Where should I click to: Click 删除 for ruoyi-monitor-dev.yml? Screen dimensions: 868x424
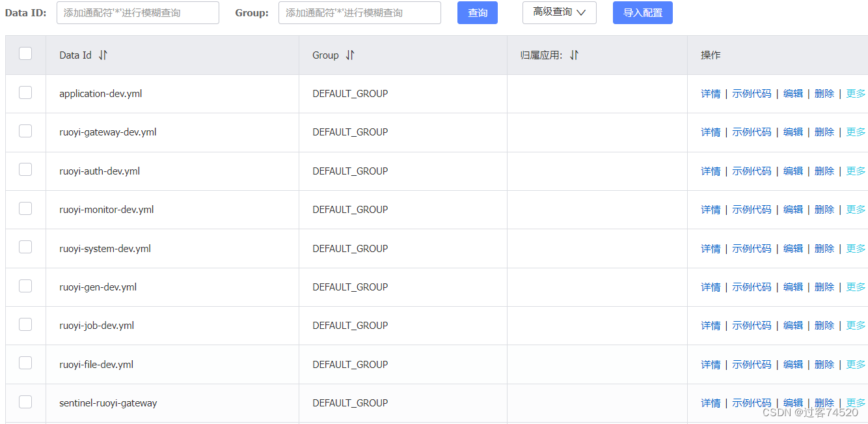[x=824, y=210]
